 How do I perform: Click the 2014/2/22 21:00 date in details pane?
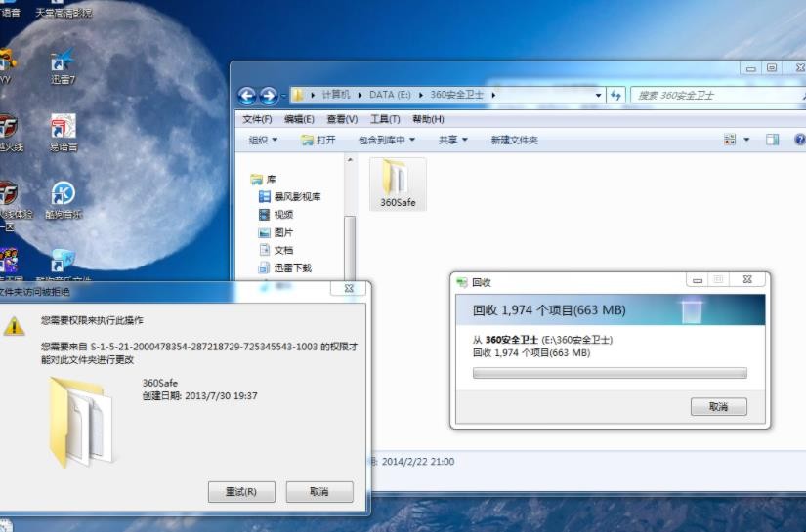[418, 462]
